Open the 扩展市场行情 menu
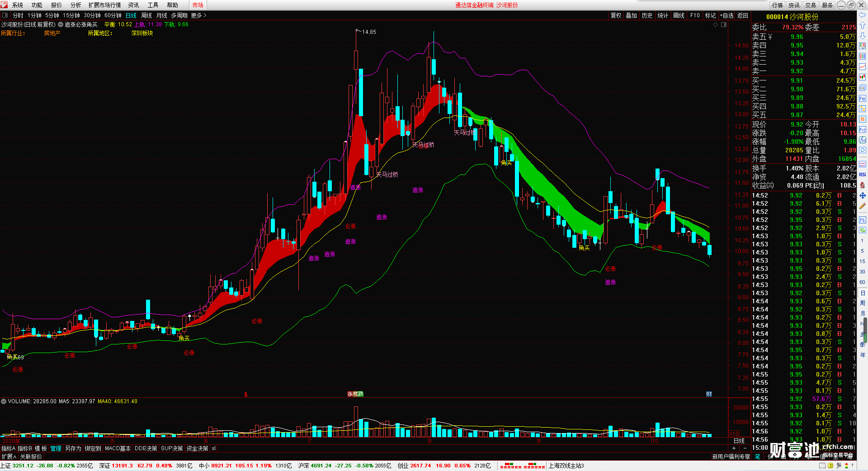Viewport: 868px width, 471px height. tap(105, 5)
